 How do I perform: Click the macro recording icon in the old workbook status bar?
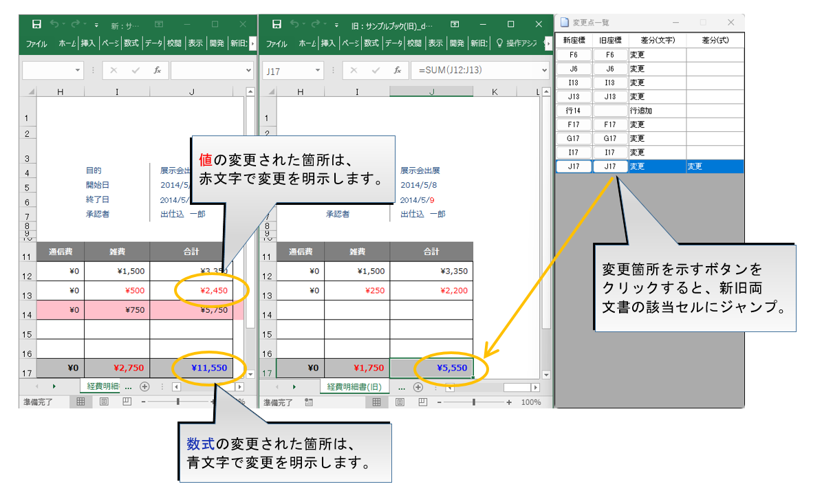pyautogui.click(x=309, y=402)
